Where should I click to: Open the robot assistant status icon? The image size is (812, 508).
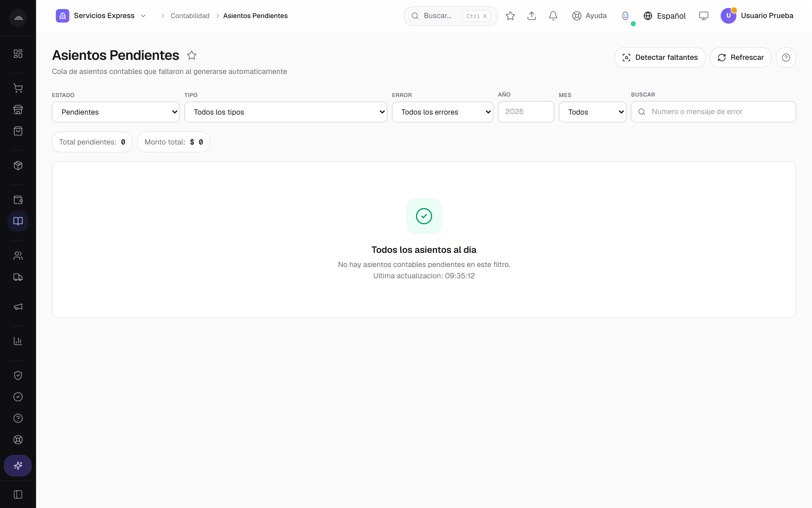(x=625, y=16)
